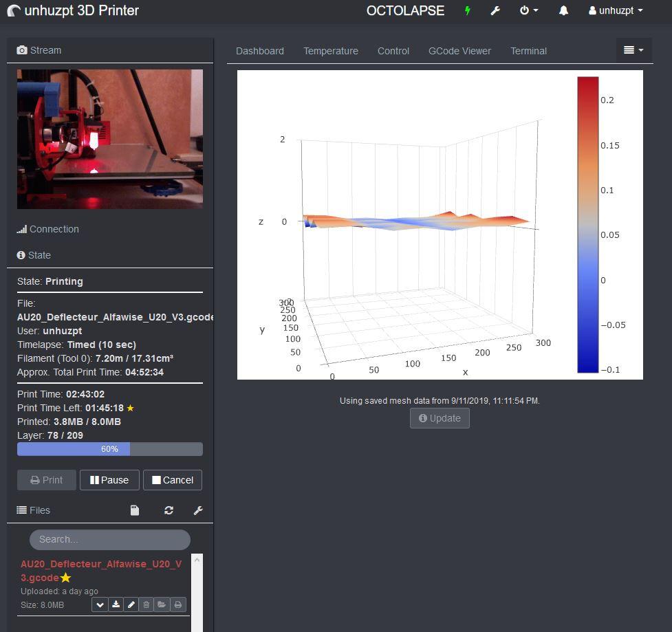Image resolution: width=672 pixels, height=632 pixels.
Task: Open the OCTOLAPSE link in the navbar
Action: (405, 11)
